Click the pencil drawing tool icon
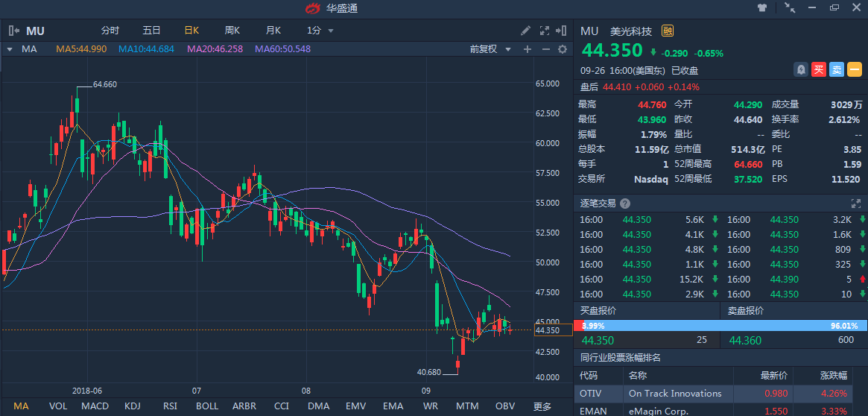Screen dimensions: 868x416 tap(525, 31)
